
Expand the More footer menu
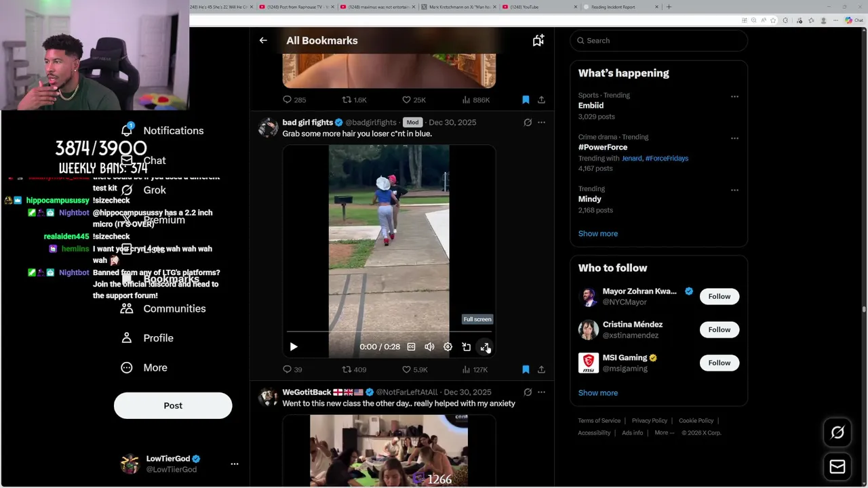pos(665,433)
